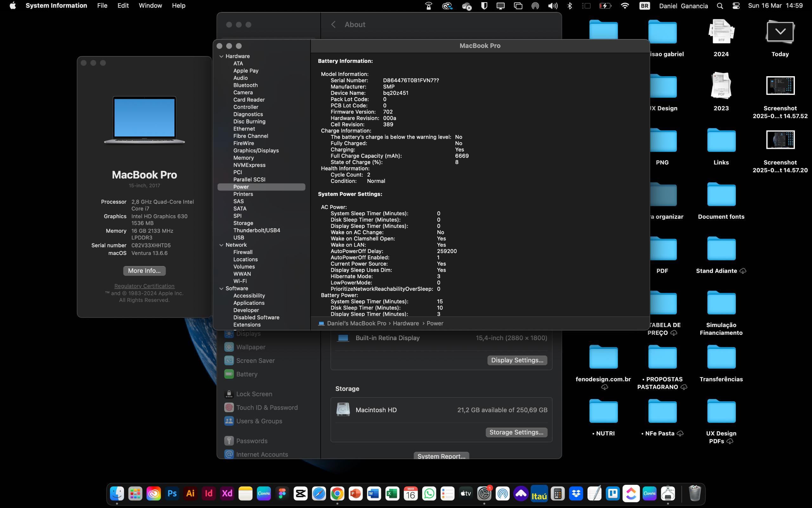Open Figma from the Dock

click(x=282, y=493)
